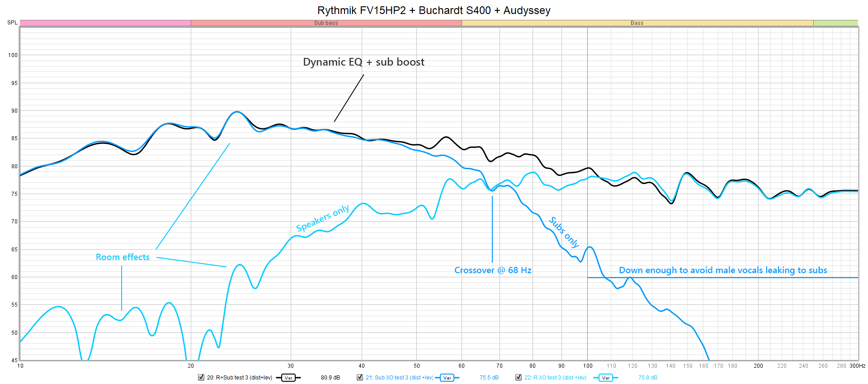Select legend label 20: R+Sub test 3 (dist+lev)
Viewport: 868px width, 384px height.
coord(240,378)
